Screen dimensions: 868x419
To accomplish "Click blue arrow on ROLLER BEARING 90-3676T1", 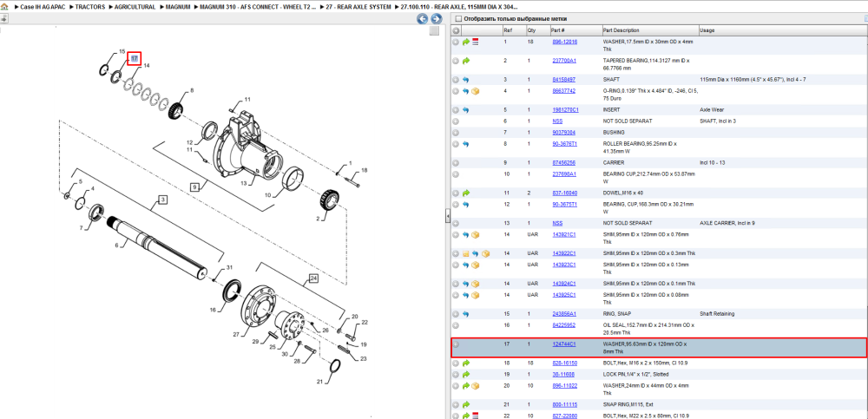I will point(466,144).
